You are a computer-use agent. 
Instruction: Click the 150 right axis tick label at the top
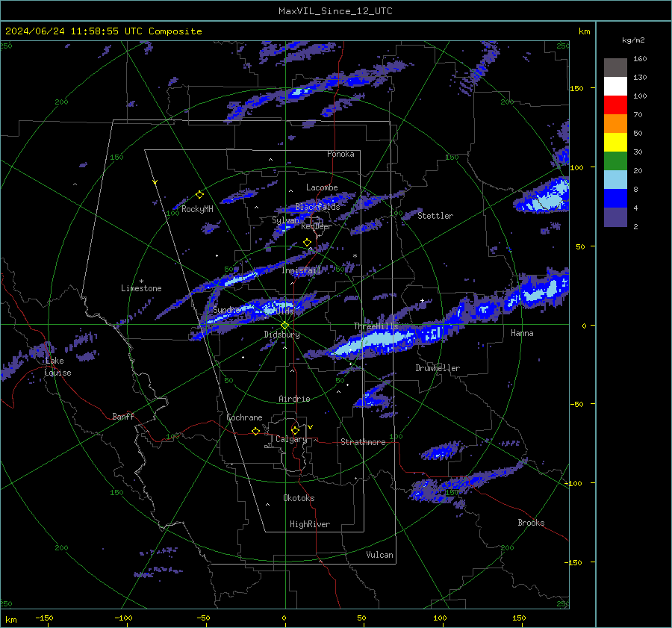coord(576,88)
